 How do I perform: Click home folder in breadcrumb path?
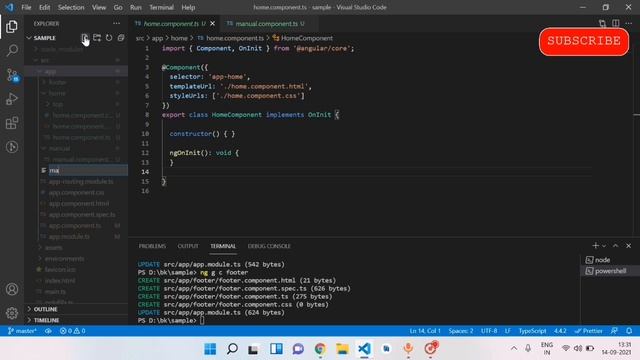pos(179,38)
